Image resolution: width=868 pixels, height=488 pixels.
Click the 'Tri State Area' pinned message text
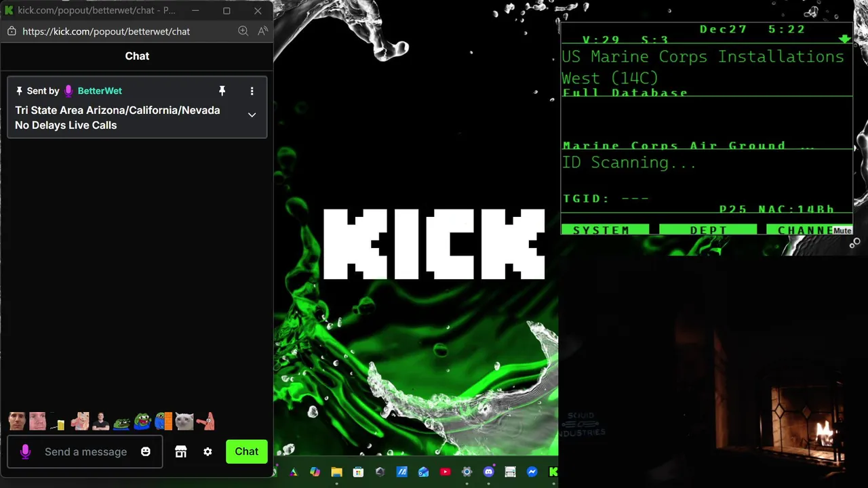pyautogui.click(x=117, y=117)
